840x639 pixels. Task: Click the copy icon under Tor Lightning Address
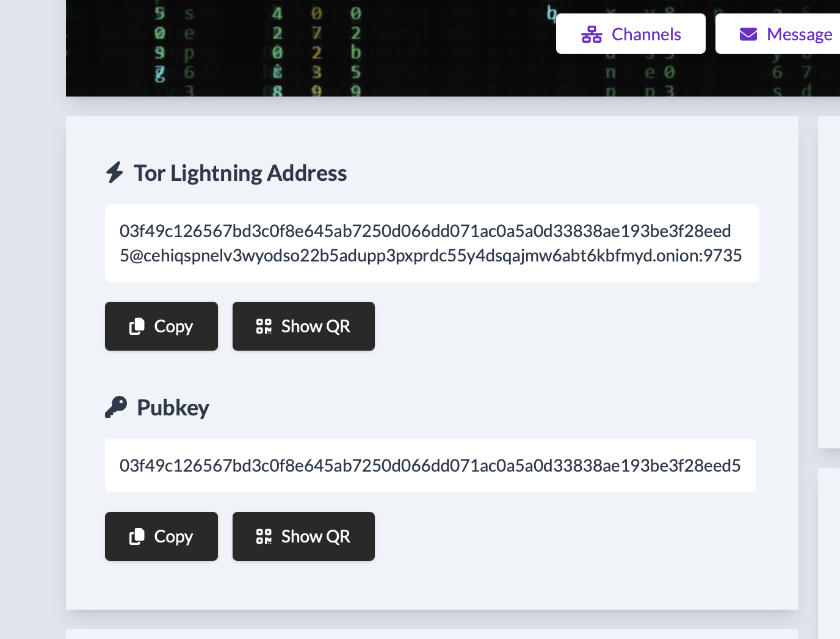[x=137, y=326]
